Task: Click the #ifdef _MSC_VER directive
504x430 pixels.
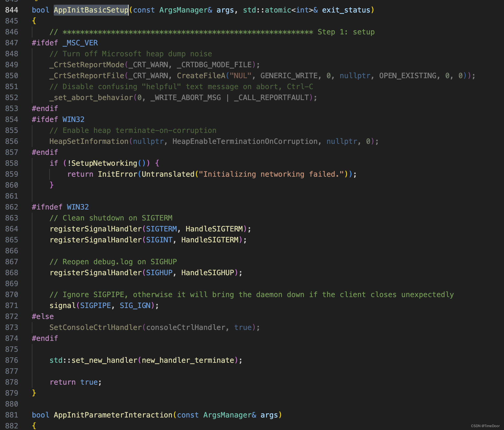Action: 65,43
